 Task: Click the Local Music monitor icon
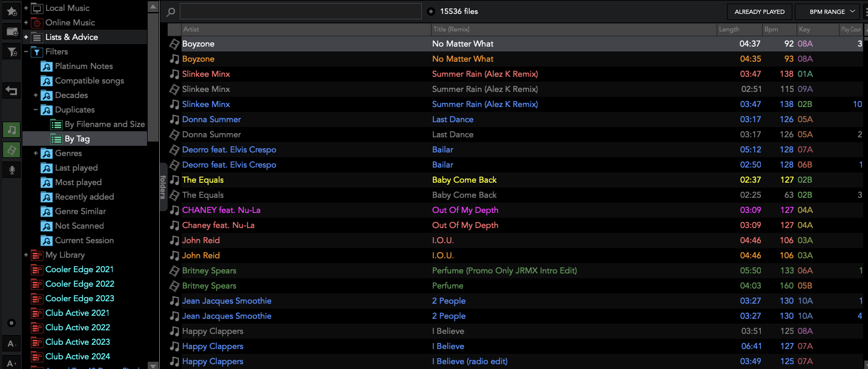point(37,8)
